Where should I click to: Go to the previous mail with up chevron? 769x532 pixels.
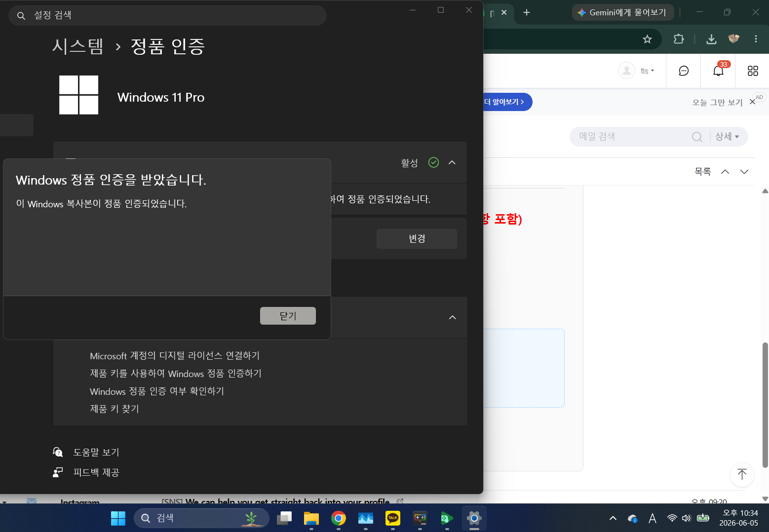[725, 172]
